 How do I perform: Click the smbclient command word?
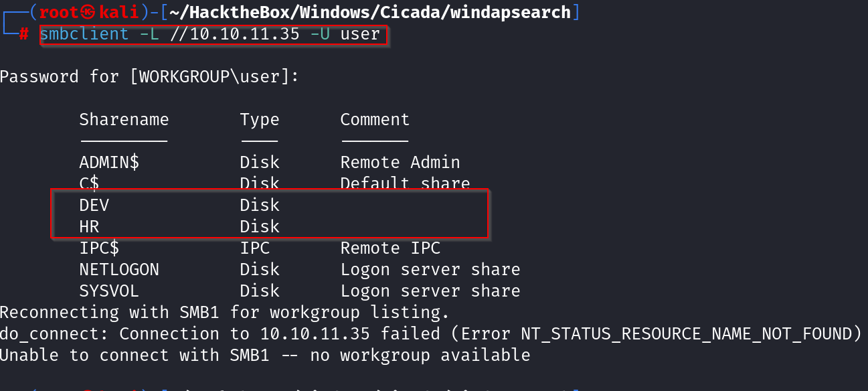(x=84, y=34)
